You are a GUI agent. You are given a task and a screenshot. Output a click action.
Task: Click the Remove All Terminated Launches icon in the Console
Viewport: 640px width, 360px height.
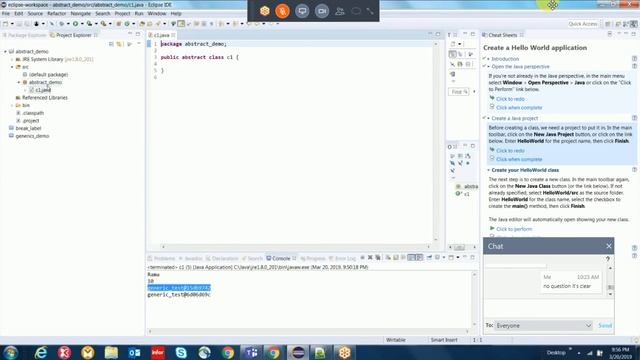click(x=378, y=258)
